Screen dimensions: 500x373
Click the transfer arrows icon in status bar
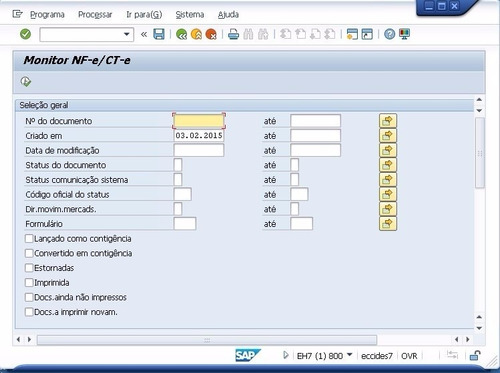(452, 355)
